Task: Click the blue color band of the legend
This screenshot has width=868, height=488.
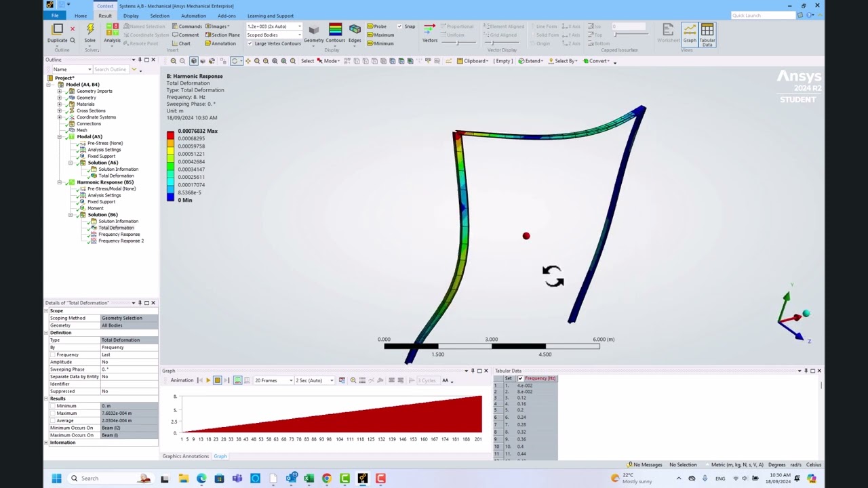Action: pos(171,197)
